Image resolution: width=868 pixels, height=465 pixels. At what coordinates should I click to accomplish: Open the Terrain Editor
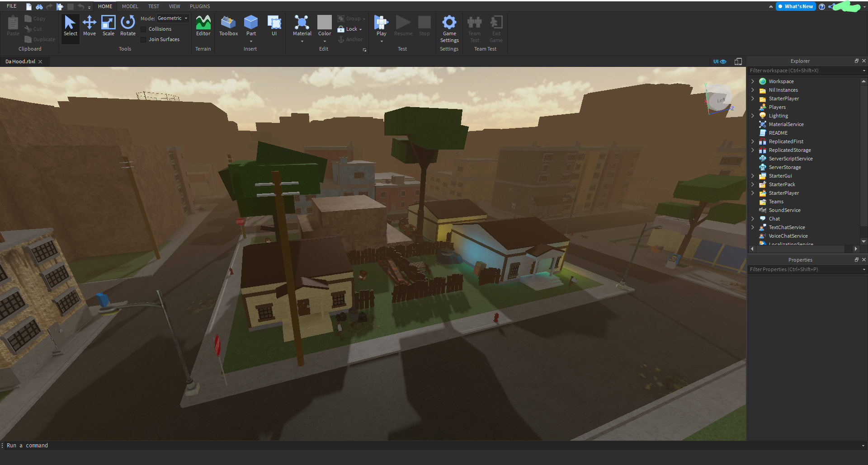203,26
